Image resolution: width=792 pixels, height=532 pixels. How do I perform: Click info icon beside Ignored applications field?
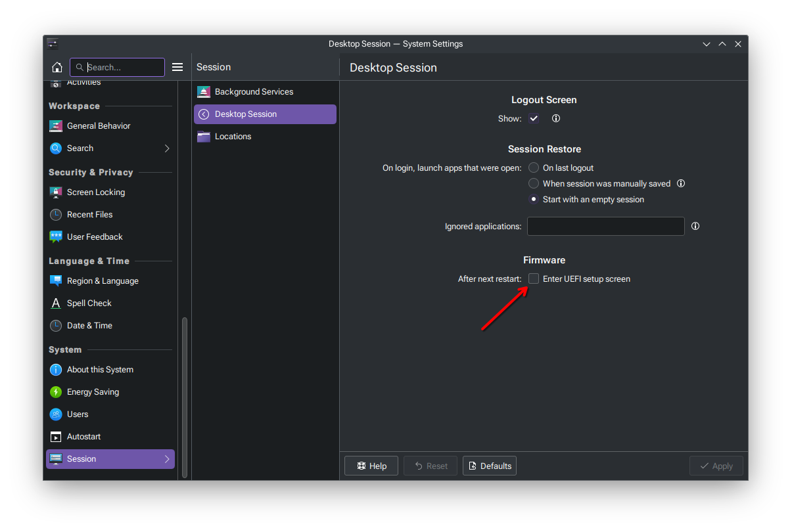pos(695,226)
